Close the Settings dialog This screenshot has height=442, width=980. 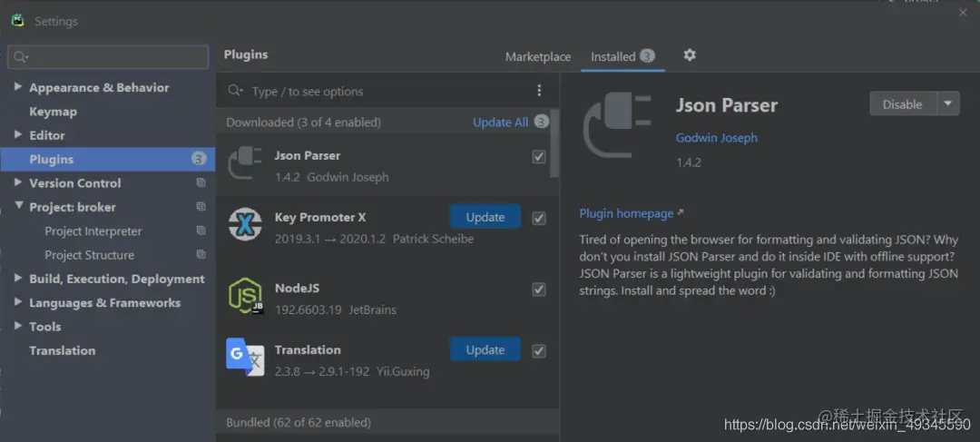click(x=963, y=13)
